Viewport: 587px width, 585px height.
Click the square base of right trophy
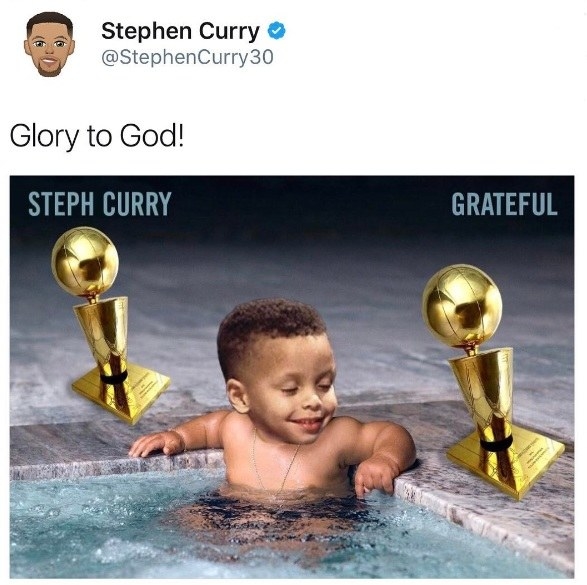tap(507, 461)
